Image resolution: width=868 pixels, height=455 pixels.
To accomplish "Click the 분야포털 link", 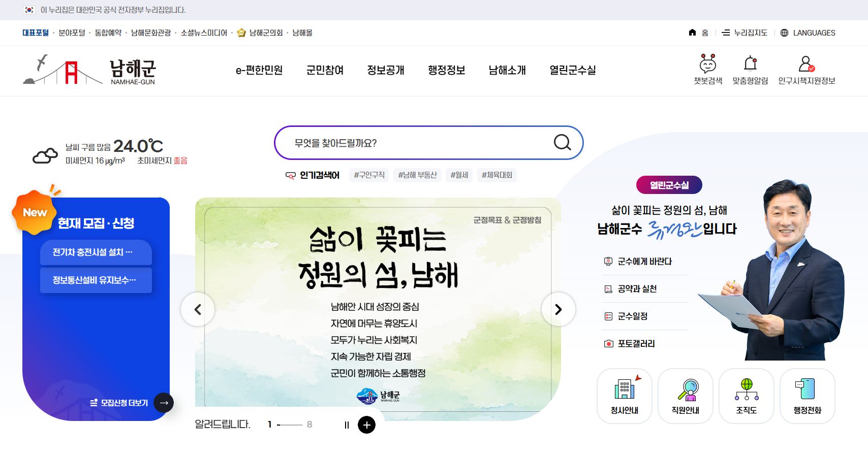I will click(72, 32).
